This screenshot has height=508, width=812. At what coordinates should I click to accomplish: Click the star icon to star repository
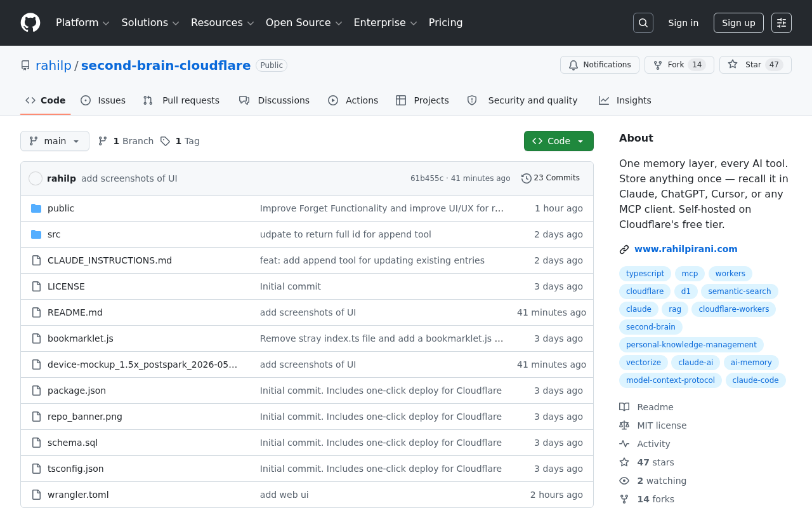pos(733,65)
